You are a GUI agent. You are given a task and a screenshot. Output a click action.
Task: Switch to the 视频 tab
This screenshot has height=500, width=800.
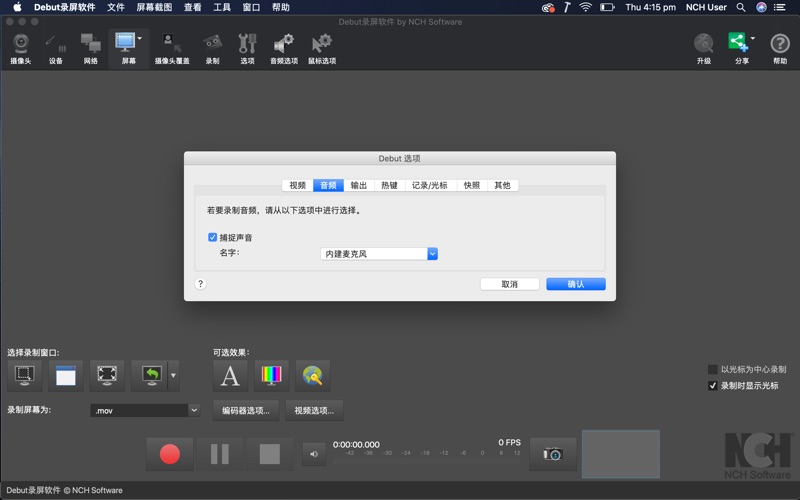click(x=298, y=185)
